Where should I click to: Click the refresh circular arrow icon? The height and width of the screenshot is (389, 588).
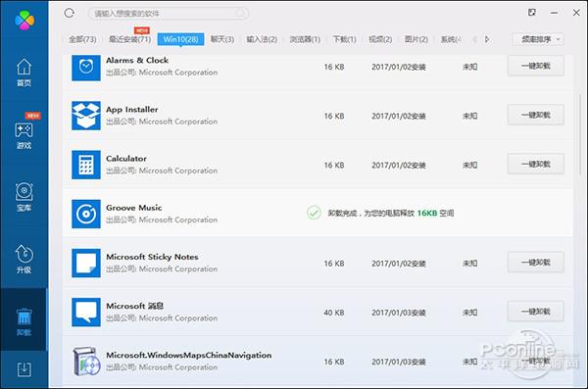[69, 13]
